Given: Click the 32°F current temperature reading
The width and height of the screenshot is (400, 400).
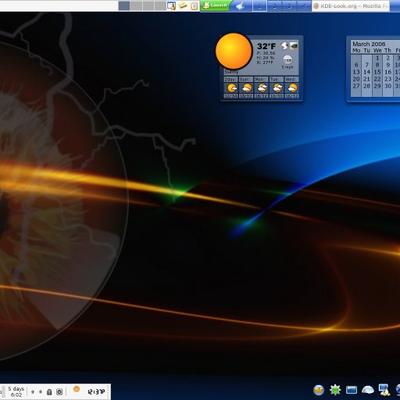Looking at the screenshot, I should [x=266, y=46].
